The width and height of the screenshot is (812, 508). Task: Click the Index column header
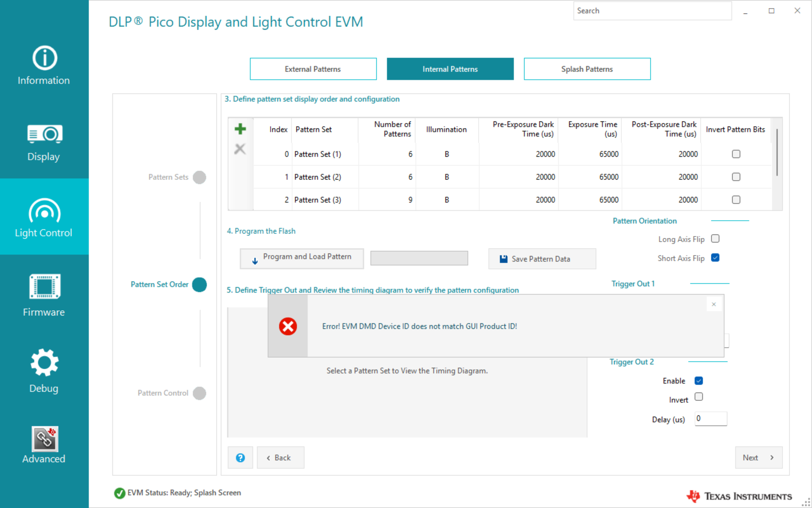pyautogui.click(x=278, y=130)
